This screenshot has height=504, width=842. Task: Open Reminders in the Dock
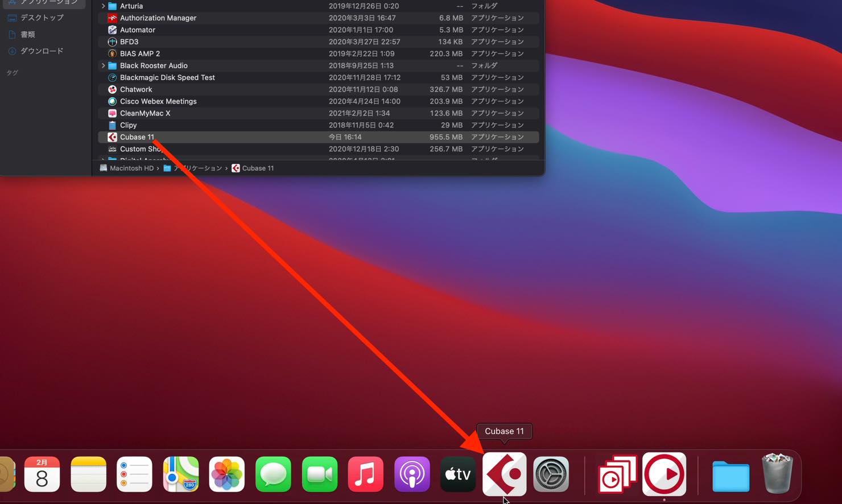[x=134, y=474]
